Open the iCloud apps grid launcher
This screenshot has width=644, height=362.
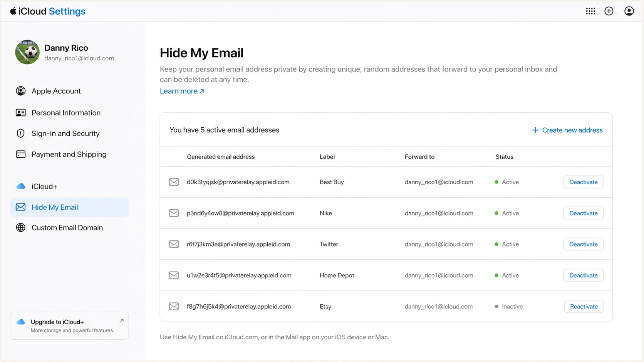590,11
